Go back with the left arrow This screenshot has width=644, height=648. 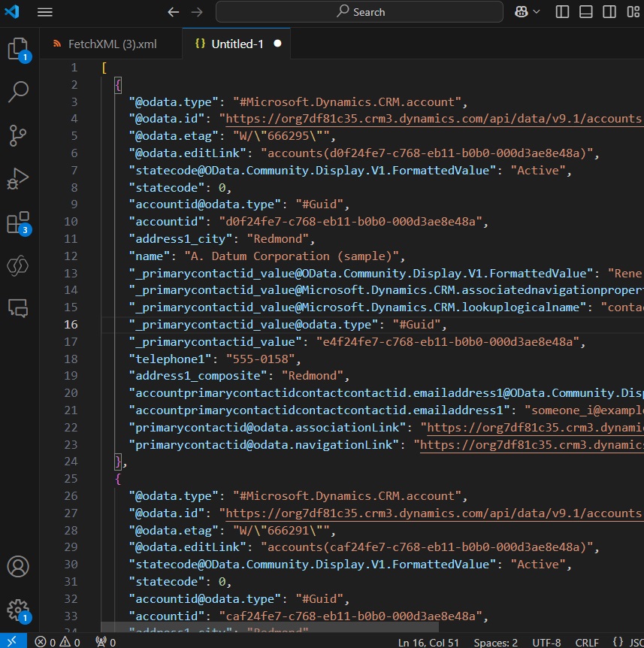[174, 12]
